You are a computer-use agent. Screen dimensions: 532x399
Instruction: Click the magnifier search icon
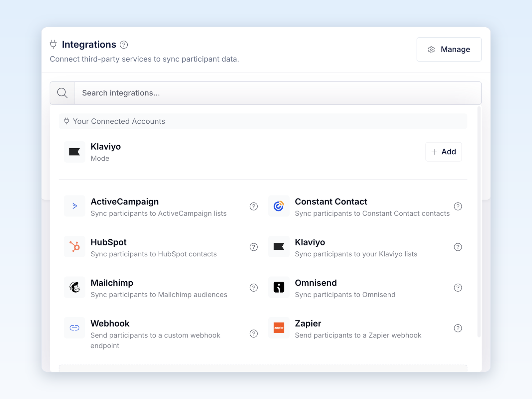point(62,93)
